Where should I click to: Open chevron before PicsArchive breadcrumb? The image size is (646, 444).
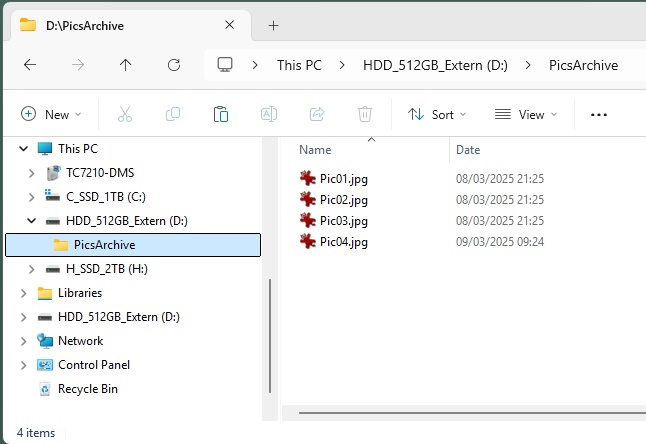tap(528, 65)
